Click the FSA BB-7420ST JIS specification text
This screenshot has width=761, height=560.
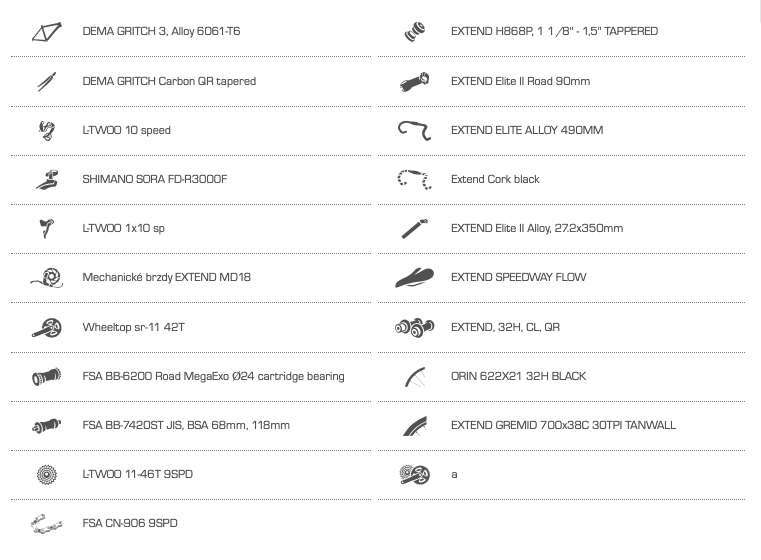(186, 425)
